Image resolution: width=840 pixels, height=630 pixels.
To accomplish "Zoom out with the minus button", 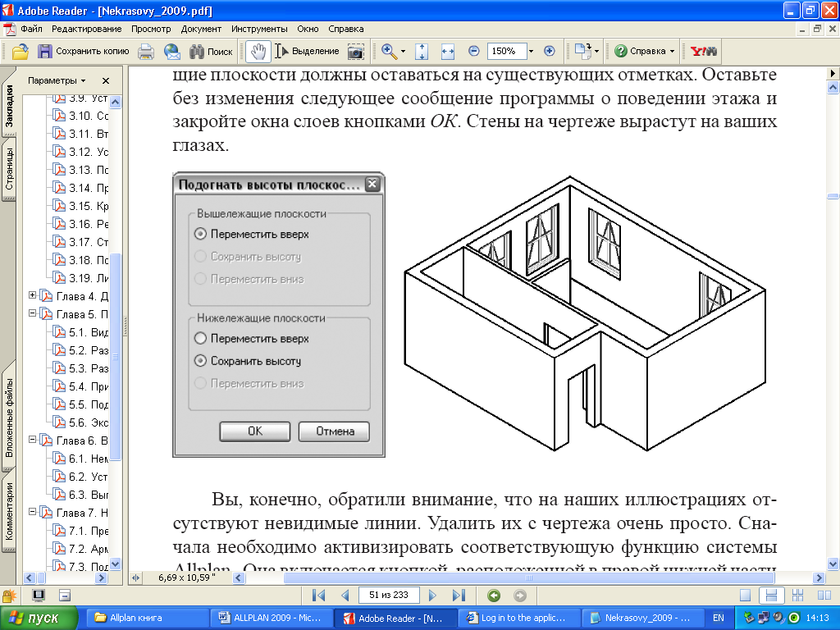I will tap(473, 52).
